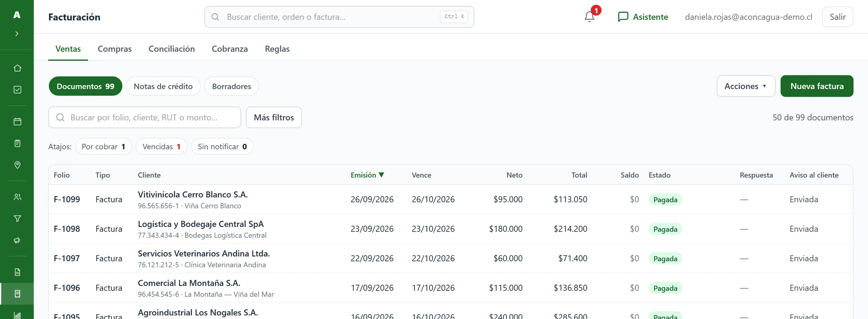Toggle the Por cobrar shortcut filter

point(103,147)
